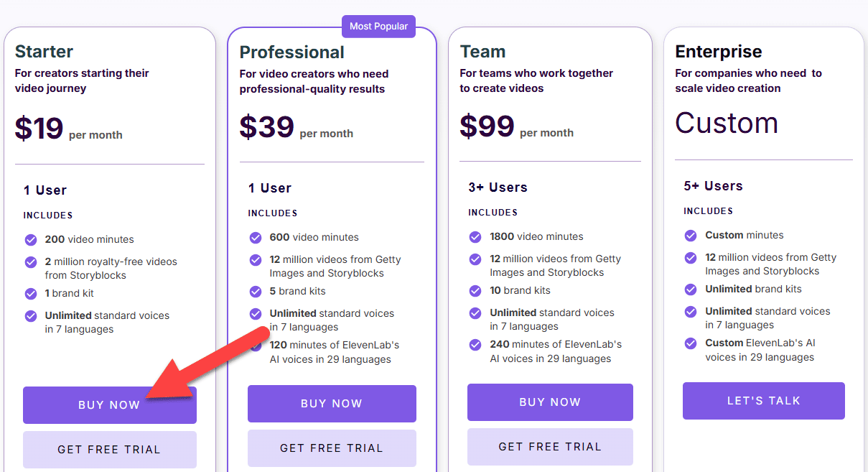Click checkmark next to 2 million royalty-free videos
The height and width of the screenshot is (472, 868).
click(x=31, y=262)
